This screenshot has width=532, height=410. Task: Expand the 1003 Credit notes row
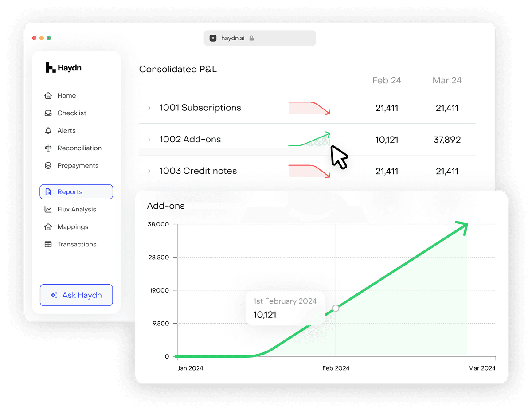pyautogui.click(x=149, y=171)
